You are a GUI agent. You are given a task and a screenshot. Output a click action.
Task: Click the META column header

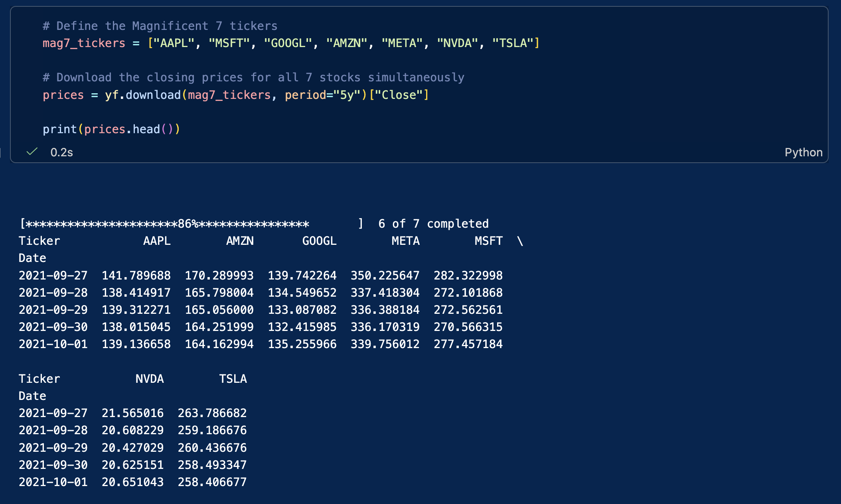pyautogui.click(x=406, y=241)
